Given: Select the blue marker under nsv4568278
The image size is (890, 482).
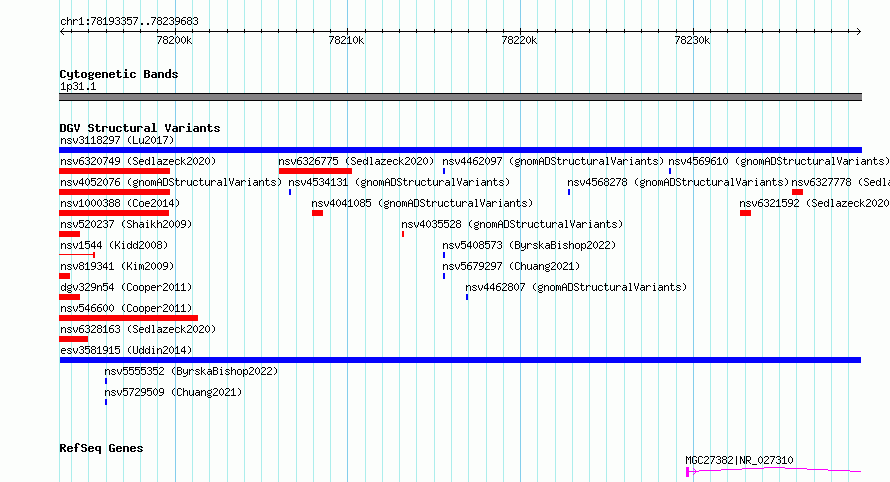Looking at the screenshot, I should click(x=569, y=192).
